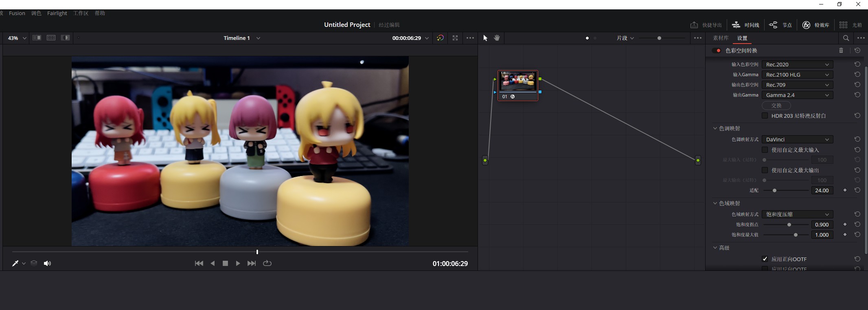Enable 使用自定义最大输出 checkbox
Screen dimensions: 868x310
click(765, 170)
